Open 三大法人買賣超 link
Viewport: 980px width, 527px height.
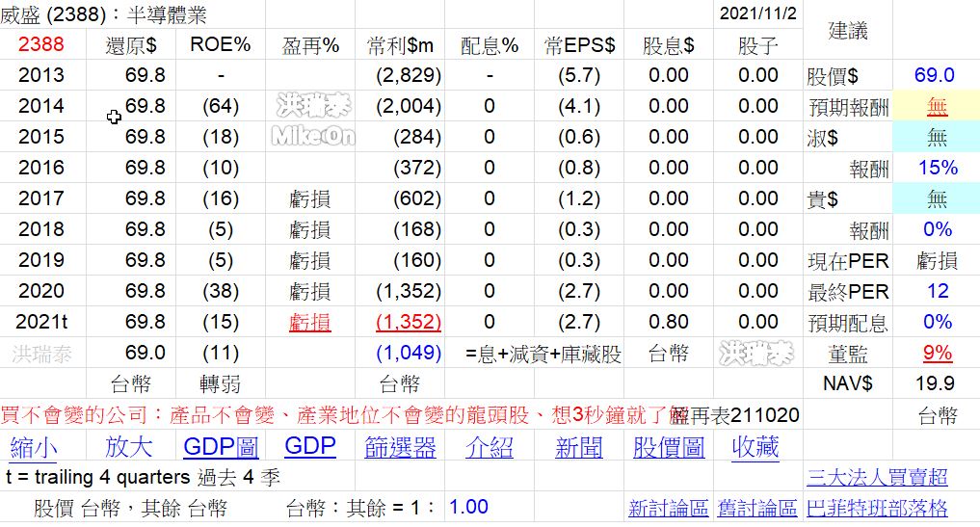877,477
